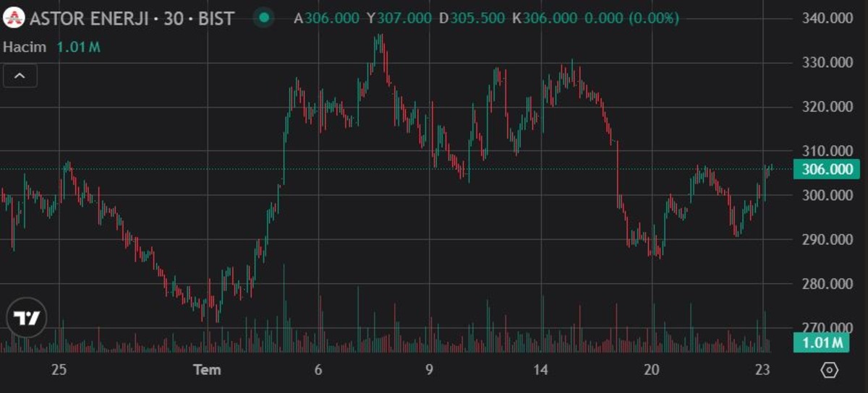This screenshot has width=868, height=393.
Task: Click the 320.000 price axis level
Action: 828,107
